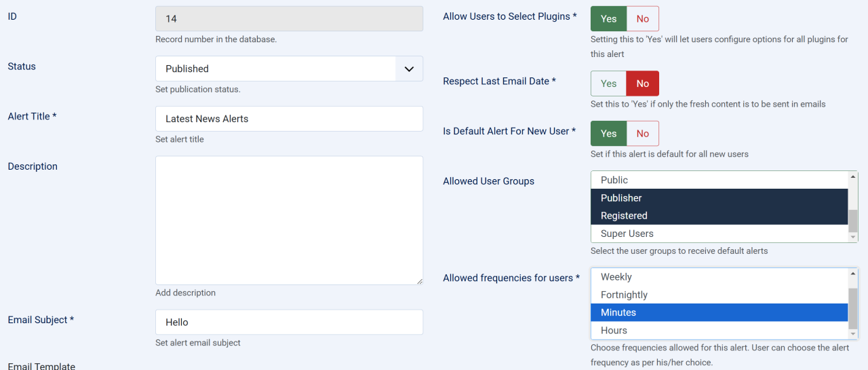Click the Email Subject field containing Hello
This screenshot has width=868, height=370.
289,322
